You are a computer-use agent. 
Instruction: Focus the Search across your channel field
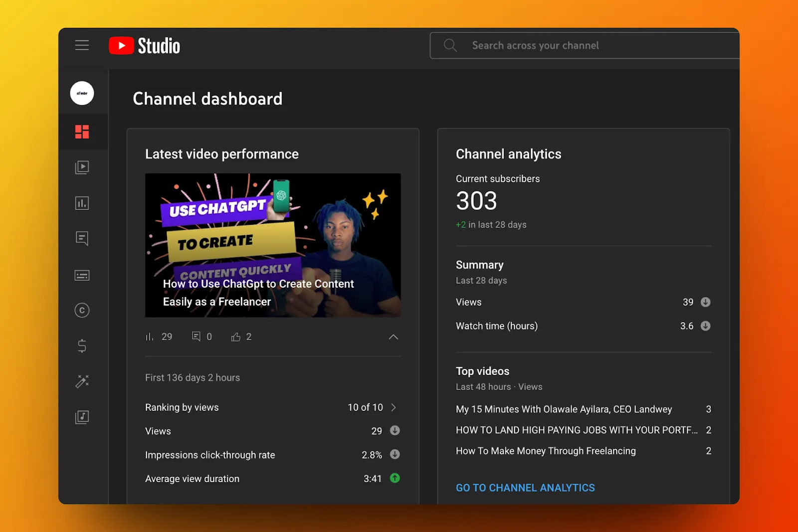tap(585, 45)
